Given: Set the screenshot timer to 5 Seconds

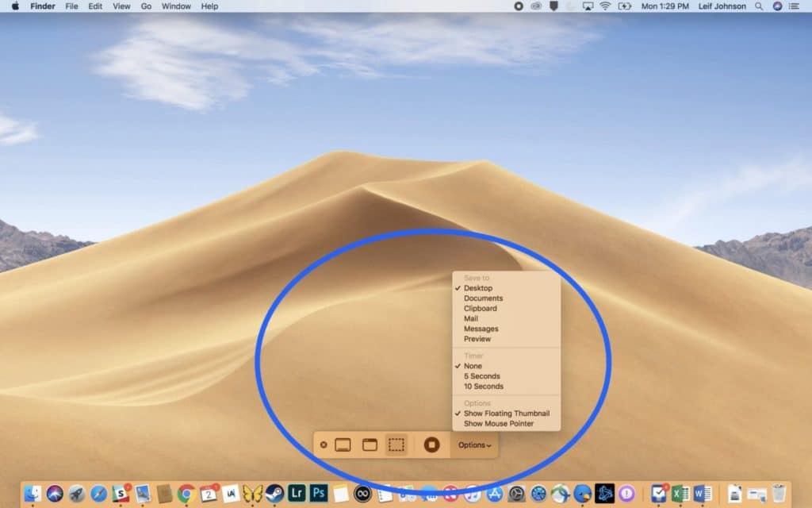Looking at the screenshot, I should (x=483, y=375).
